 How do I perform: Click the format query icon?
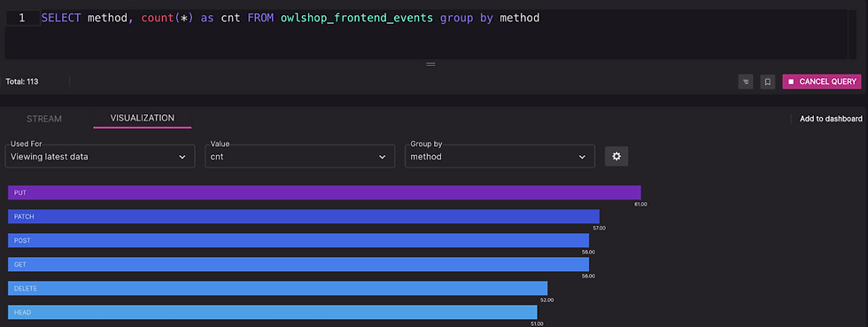point(746,82)
